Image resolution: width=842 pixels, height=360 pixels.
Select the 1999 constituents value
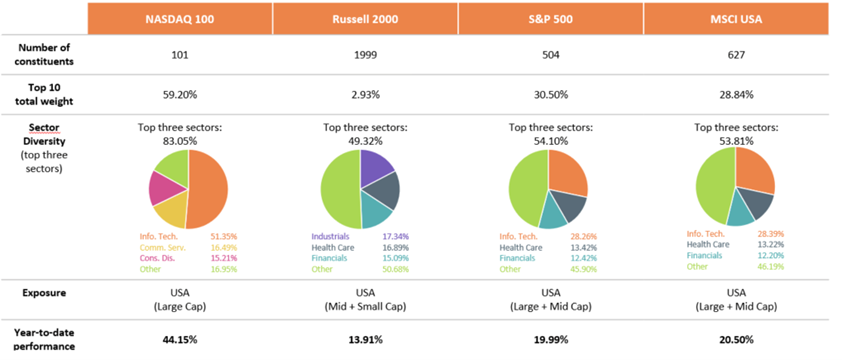(x=365, y=55)
